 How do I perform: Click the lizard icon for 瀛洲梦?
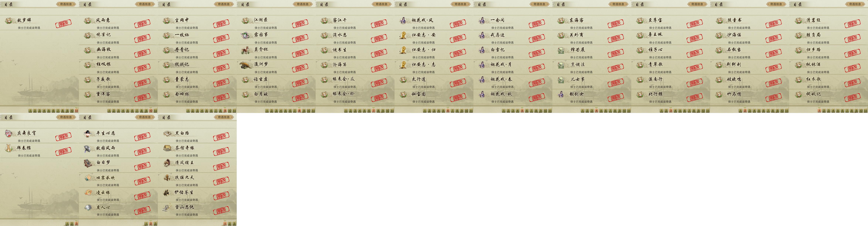pos(246,65)
